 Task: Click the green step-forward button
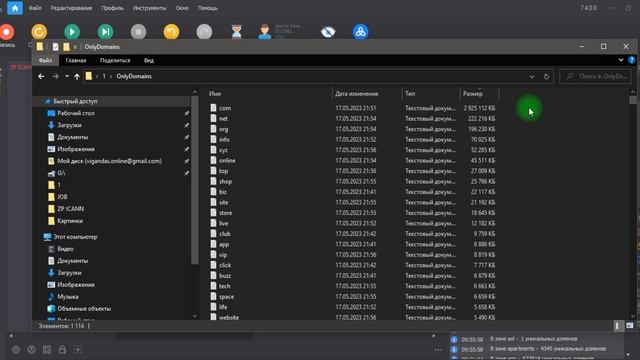pos(105,31)
